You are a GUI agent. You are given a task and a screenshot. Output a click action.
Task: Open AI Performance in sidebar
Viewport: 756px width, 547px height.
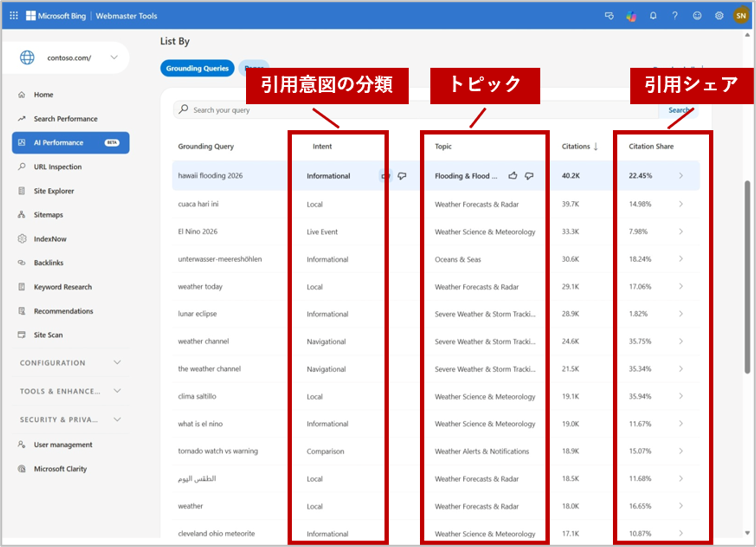click(x=71, y=143)
